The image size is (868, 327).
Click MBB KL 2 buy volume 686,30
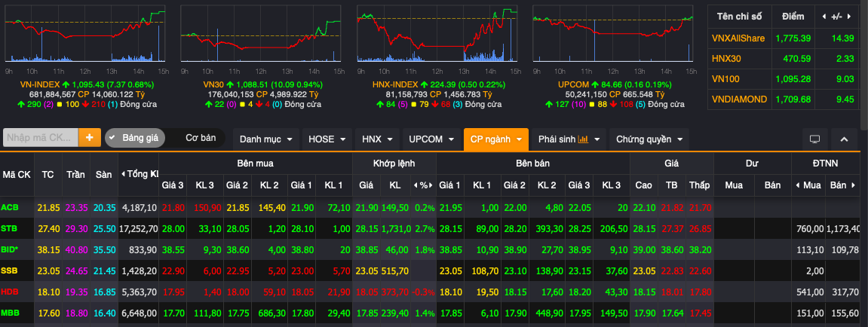point(272,313)
